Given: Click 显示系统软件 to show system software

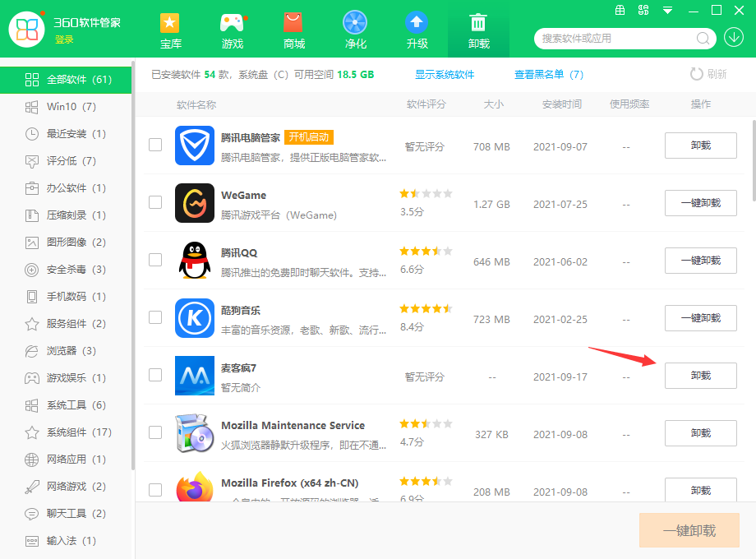Looking at the screenshot, I should pos(445,73).
